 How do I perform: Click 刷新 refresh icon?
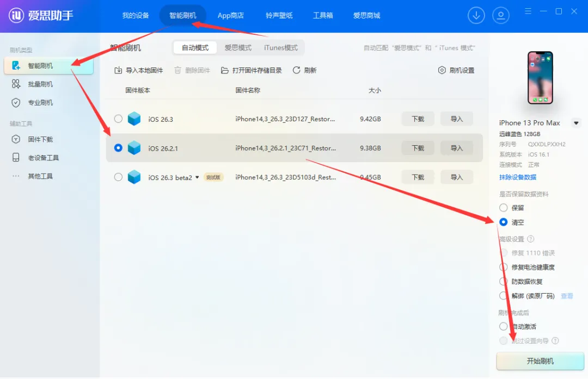pyautogui.click(x=296, y=70)
